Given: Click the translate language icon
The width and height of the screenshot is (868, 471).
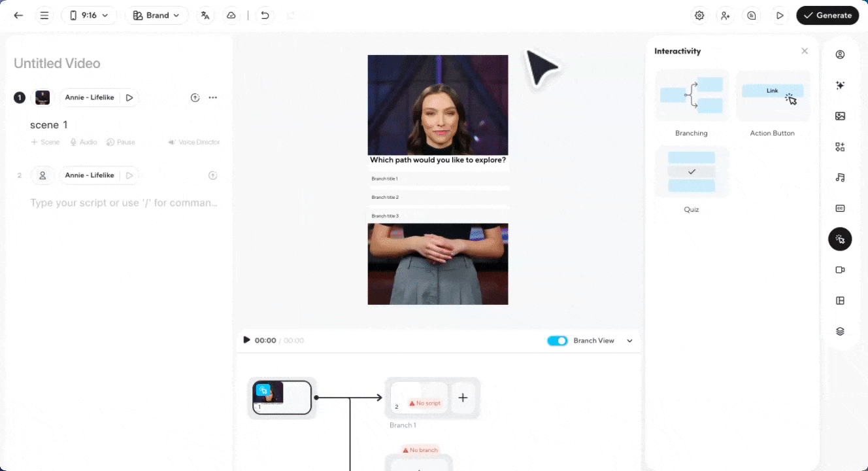Looking at the screenshot, I should [205, 15].
